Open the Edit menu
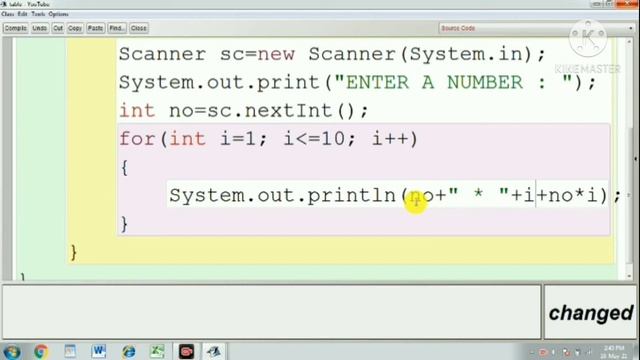The width and height of the screenshot is (640, 360). click(22, 14)
